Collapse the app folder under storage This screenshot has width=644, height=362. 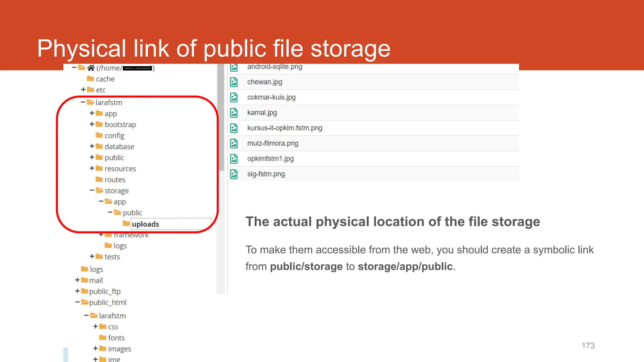pos(101,201)
